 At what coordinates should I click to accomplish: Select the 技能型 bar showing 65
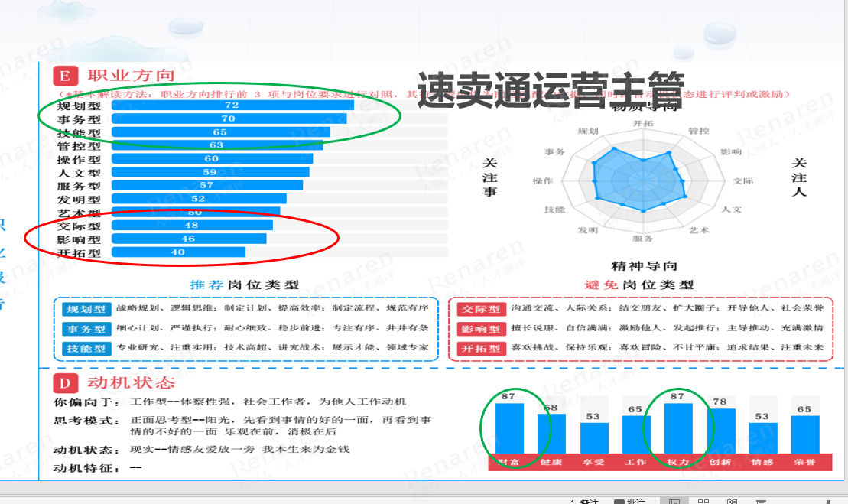221,132
